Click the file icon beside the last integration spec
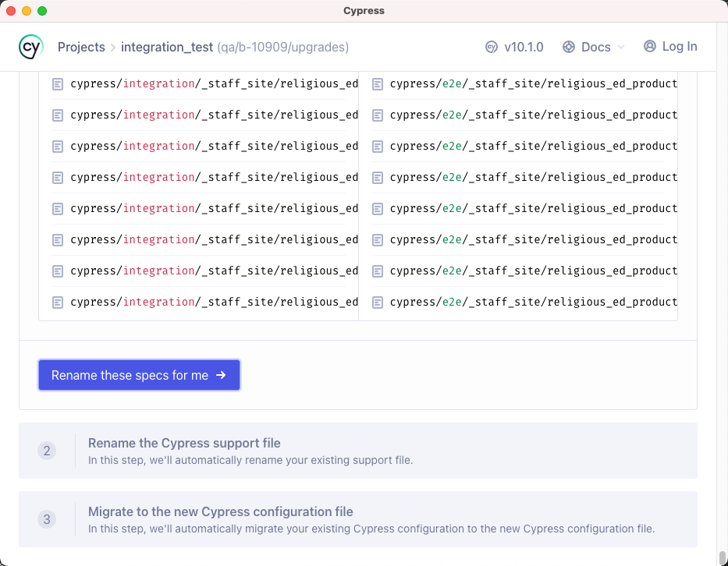728x566 pixels. (57, 302)
